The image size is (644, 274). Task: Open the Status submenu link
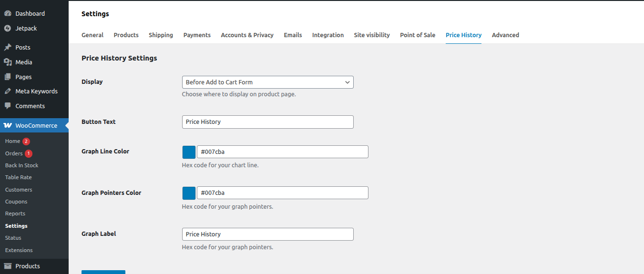pos(13,238)
